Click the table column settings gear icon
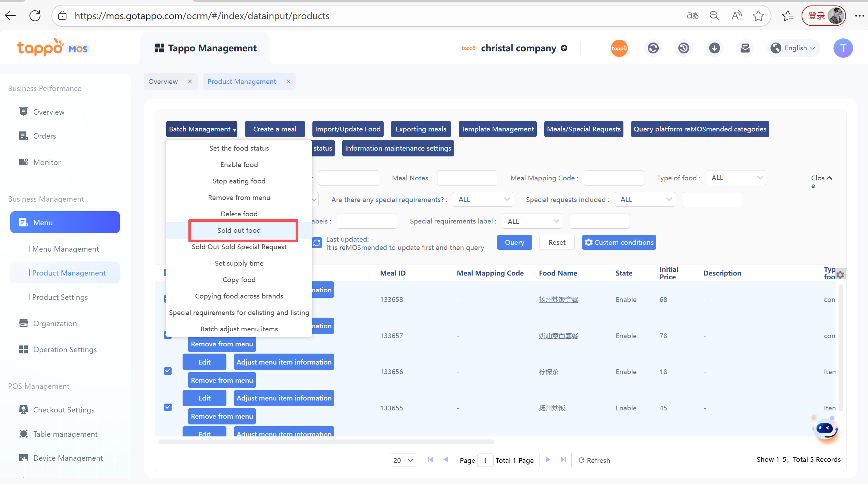Image resolution: width=868 pixels, height=484 pixels. (840, 274)
